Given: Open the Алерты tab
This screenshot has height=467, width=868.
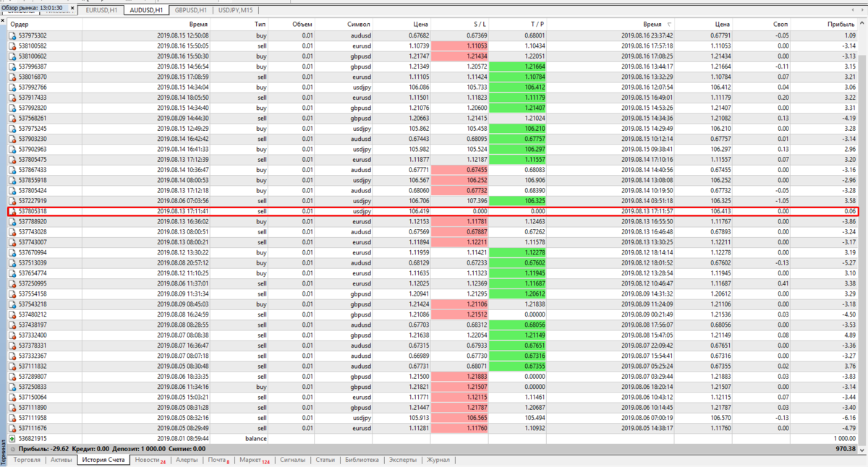Looking at the screenshot, I should pos(187,460).
